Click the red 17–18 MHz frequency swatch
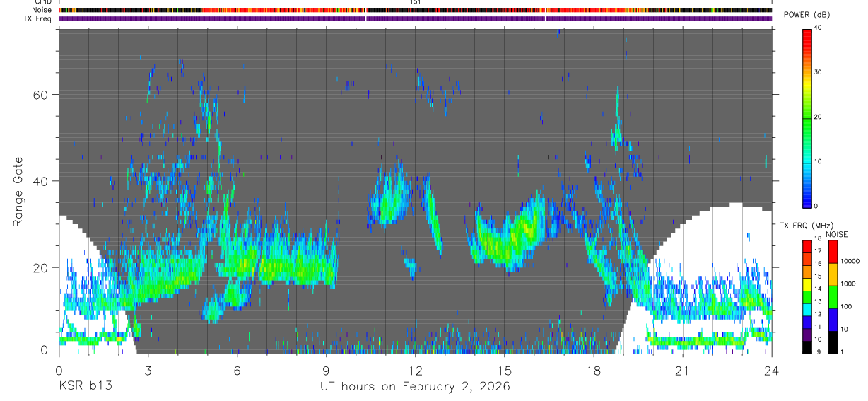868x401 pixels. click(807, 247)
